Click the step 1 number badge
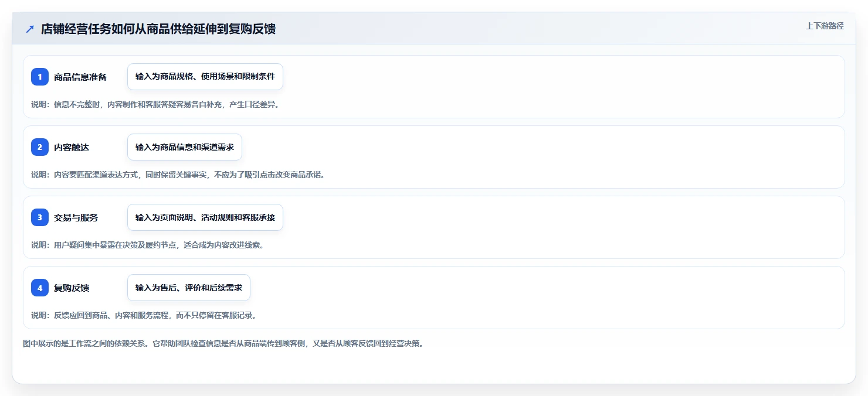Image resolution: width=868 pixels, height=396 pixels. 40,77
